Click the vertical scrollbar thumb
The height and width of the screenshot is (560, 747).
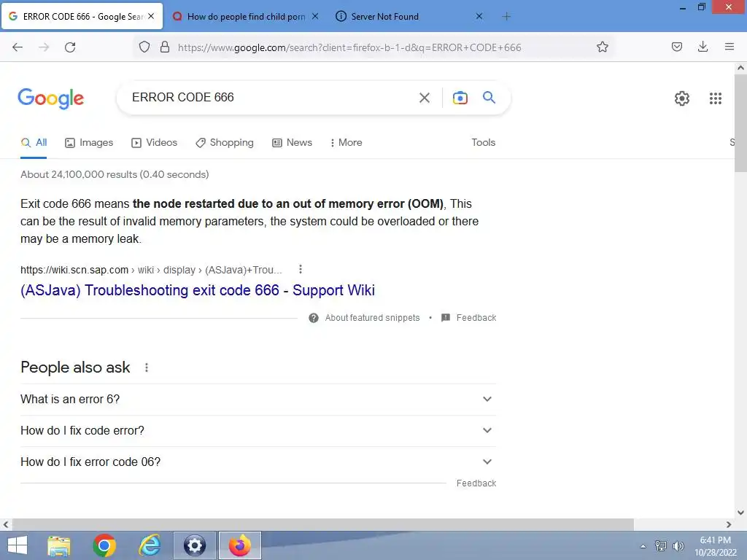(x=740, y=122)
